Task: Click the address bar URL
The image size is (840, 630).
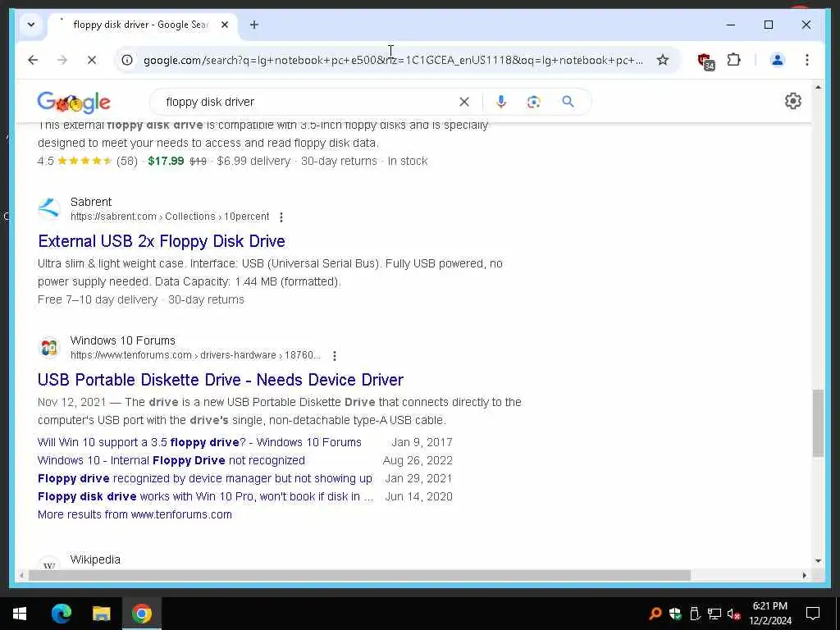Action: (394, 60)
